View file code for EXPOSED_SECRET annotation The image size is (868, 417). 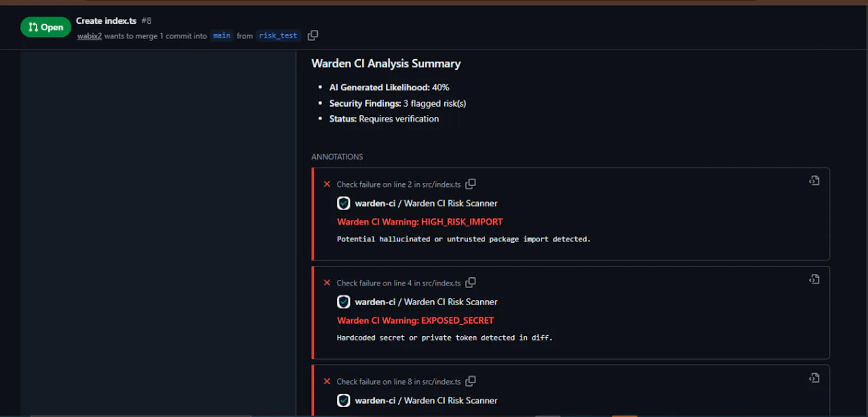[x=814, y=279]
